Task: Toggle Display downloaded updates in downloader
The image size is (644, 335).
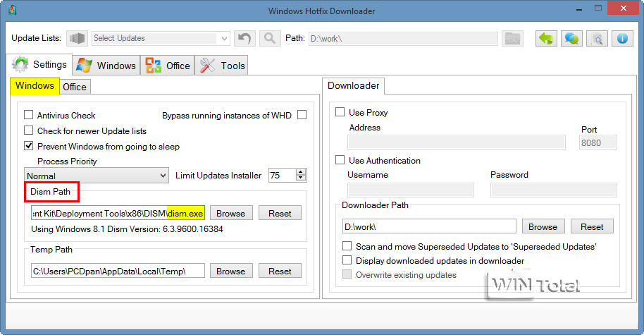Action: (347, 260)
